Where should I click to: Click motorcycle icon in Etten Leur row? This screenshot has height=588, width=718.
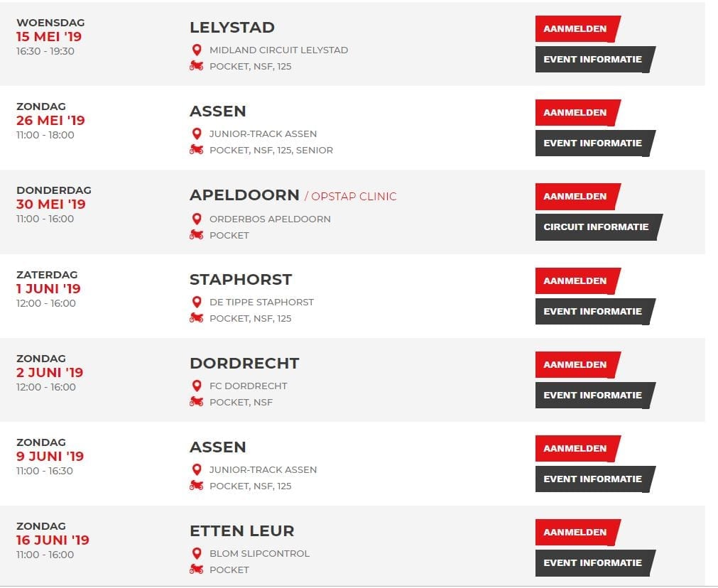coord(197,570)
